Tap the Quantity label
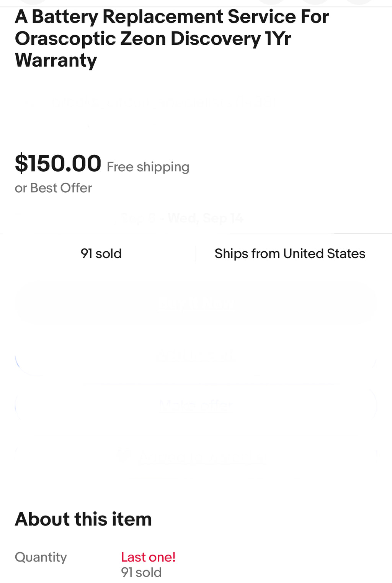The image size is (392, 583). [x=41, y=557]
